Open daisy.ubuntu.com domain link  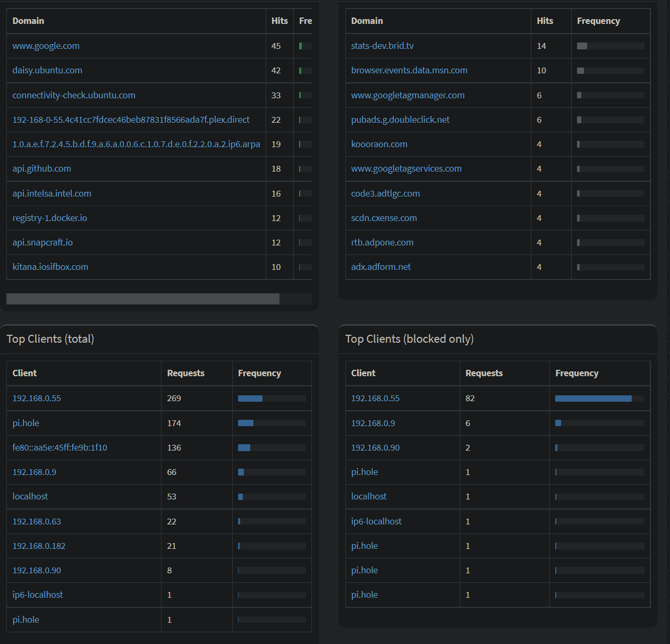(47, 70)
